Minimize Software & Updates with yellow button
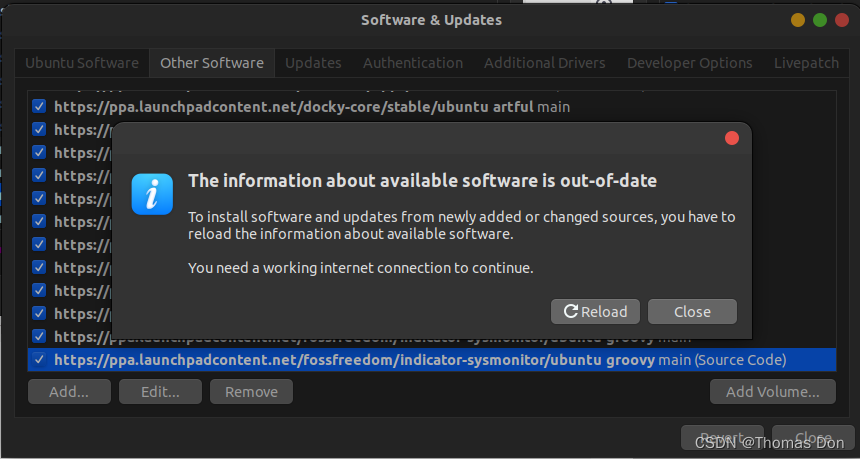 [797, 20]
